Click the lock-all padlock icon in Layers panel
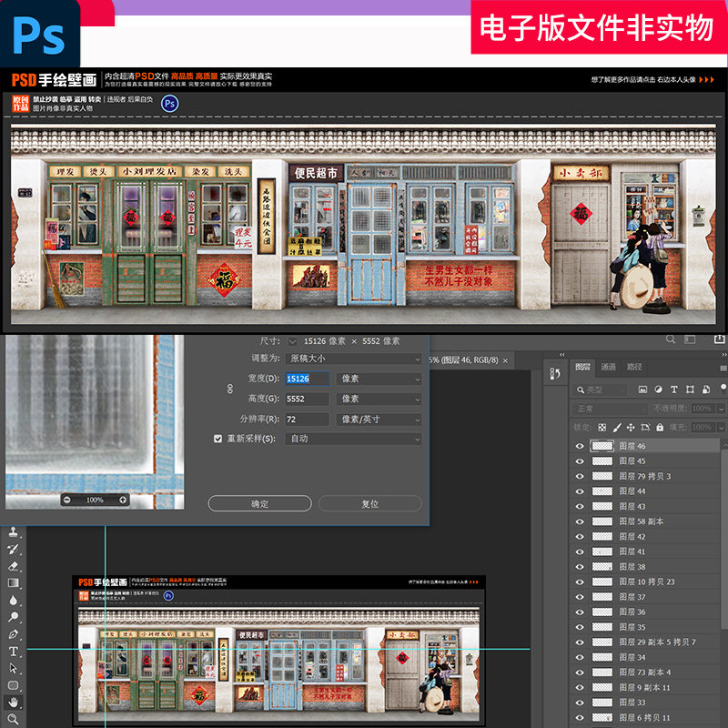Image resolution: width=728 pixels, height=728 pixels. pyautogui.click(x=661, y=428)
